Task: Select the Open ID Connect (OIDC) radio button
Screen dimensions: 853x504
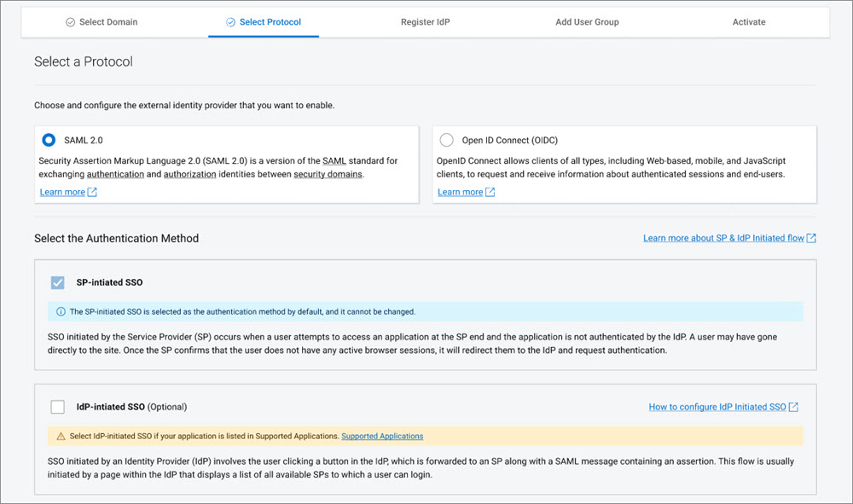Action: click(x=446, y=140)
